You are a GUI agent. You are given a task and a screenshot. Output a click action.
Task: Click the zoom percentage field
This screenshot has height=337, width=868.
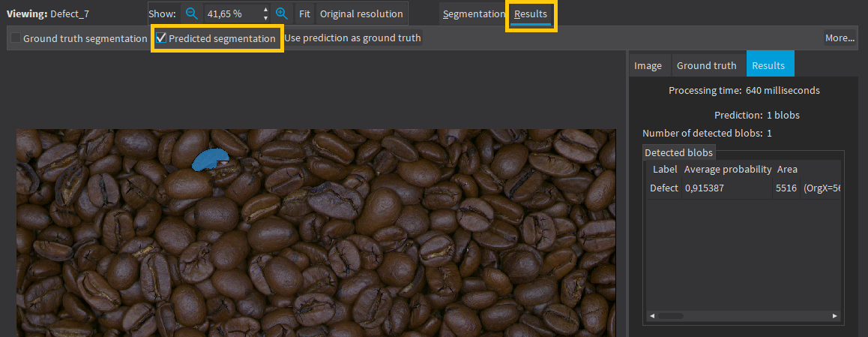click(x=231, y=14)
